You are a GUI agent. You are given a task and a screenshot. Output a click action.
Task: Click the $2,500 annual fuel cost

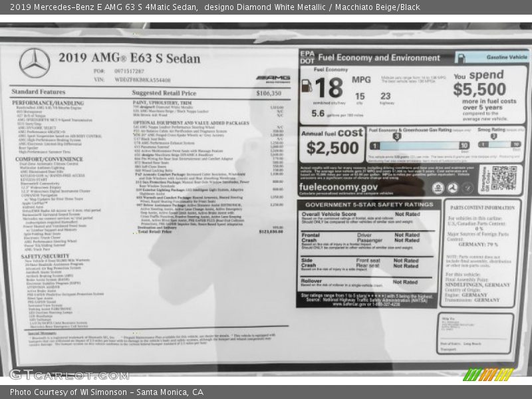coord(332,148)
